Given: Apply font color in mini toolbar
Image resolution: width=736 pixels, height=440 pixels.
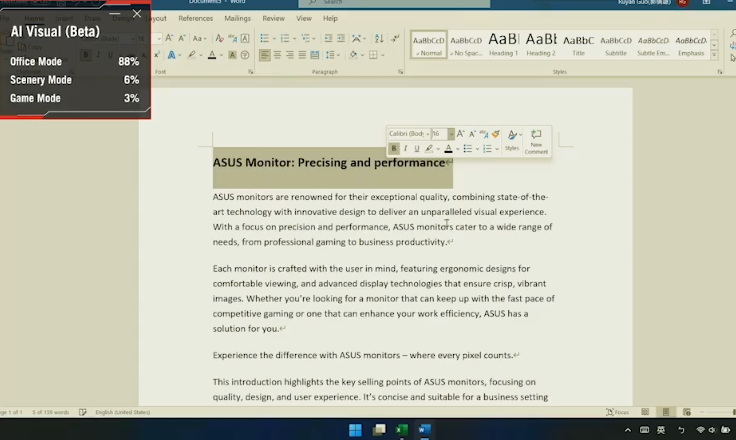Looking at the screenshot, I should [x=448, y=148].
